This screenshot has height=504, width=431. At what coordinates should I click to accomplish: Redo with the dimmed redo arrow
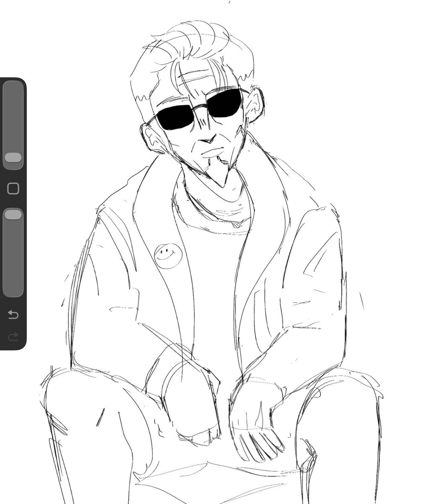13,336
